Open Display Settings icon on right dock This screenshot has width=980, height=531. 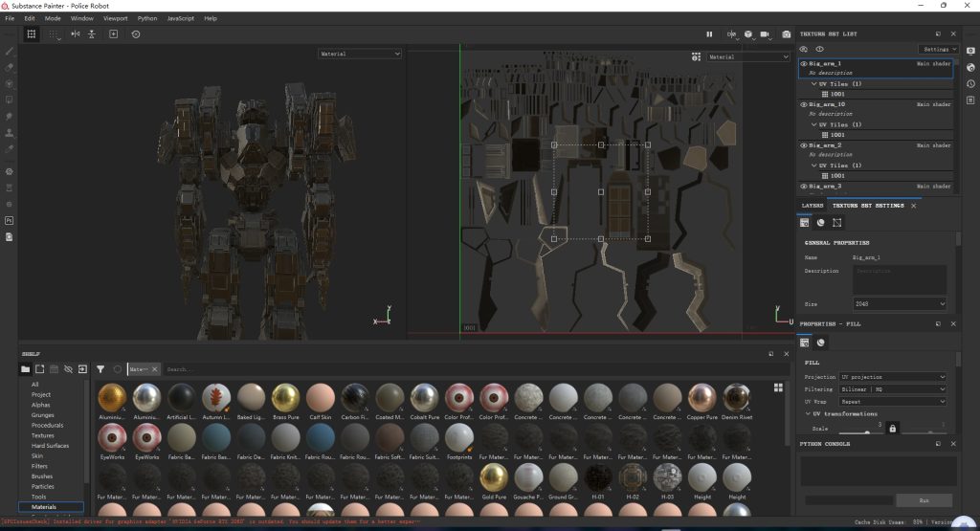[970, 52]
